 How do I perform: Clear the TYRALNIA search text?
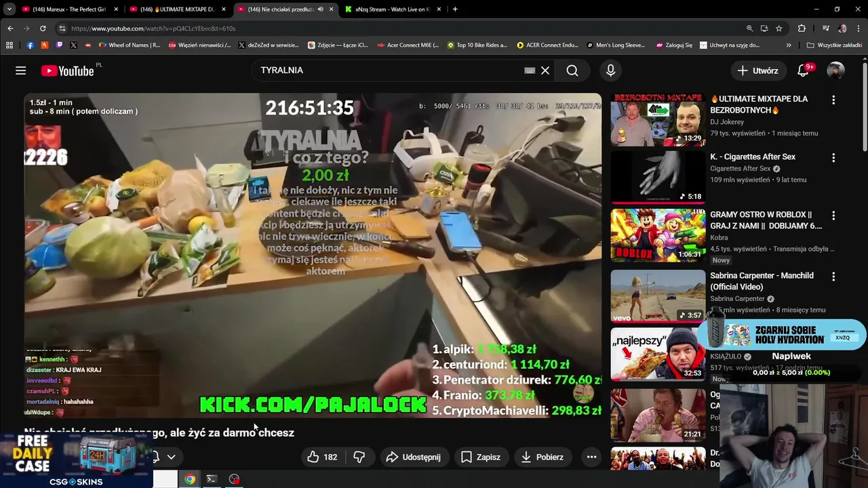tap(545, 70)
